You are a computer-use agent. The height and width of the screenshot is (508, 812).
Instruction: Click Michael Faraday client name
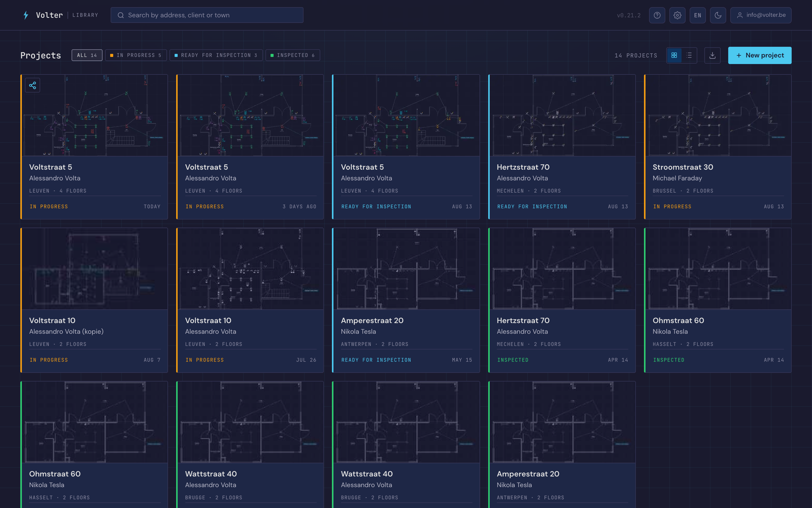pos(677,178)
